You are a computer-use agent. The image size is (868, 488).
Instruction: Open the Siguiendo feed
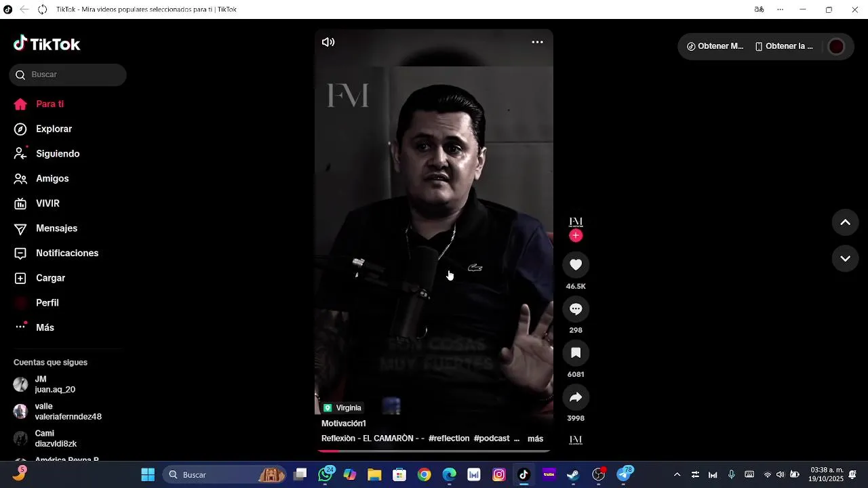(x=47, y=154)
